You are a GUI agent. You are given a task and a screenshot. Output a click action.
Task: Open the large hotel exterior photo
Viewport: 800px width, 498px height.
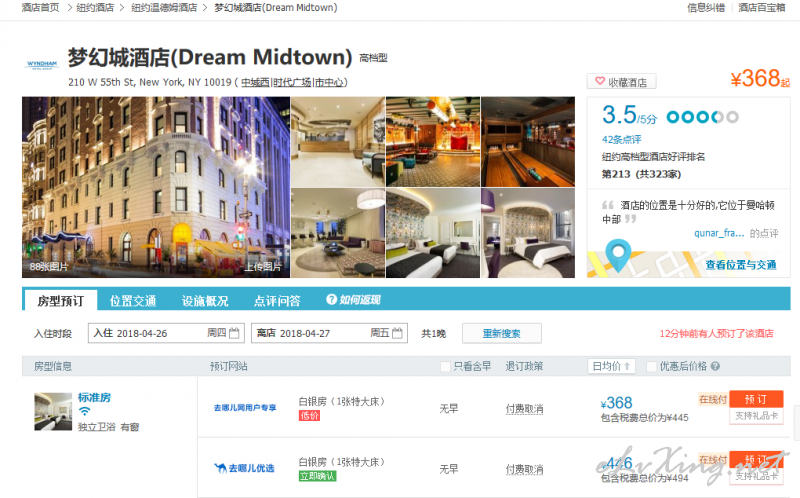[156, 187]
